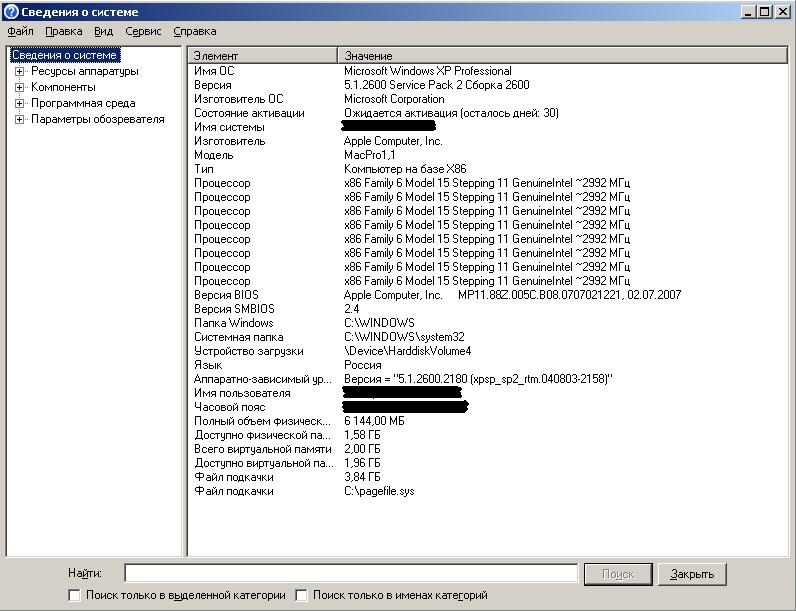Click the Apple Computer, Inc. manufacturer value

(393, 141)
